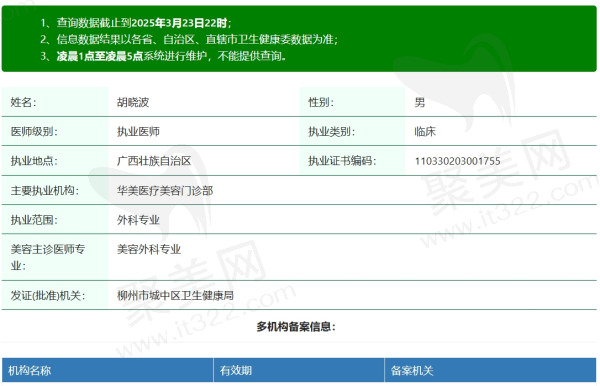Viewport: 600px width, 386px height.
Task: Click the 有效期 column header
Action: (x=299, y=370)
